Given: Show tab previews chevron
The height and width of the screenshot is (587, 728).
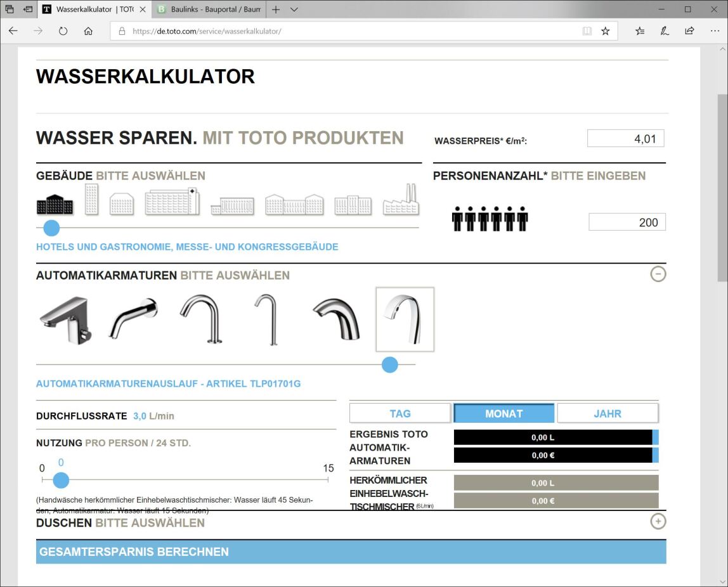Looking at the screenshot, I should pos(294,10).
